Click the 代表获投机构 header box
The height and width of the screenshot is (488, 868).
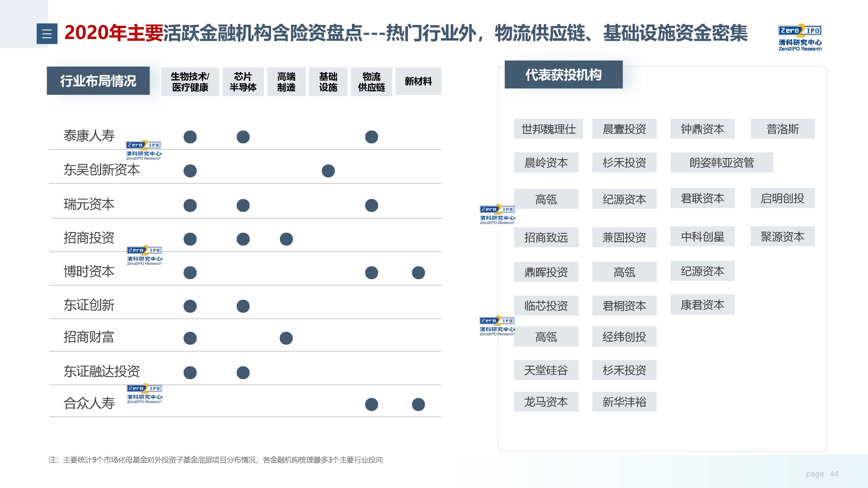click(x=563, y=75)
